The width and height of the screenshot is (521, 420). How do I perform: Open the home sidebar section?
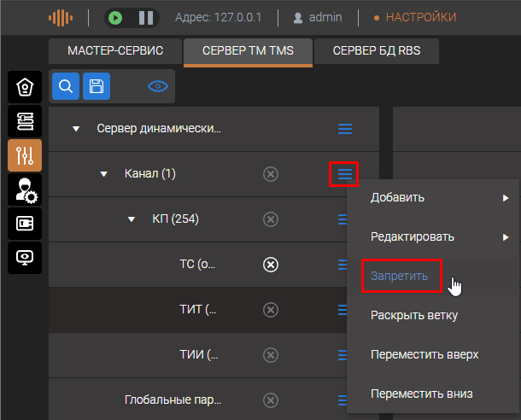coord(25,87)
